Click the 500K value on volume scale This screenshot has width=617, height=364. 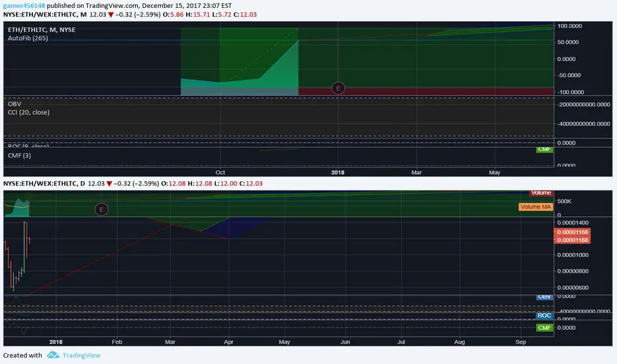click(x=564, y=201)
